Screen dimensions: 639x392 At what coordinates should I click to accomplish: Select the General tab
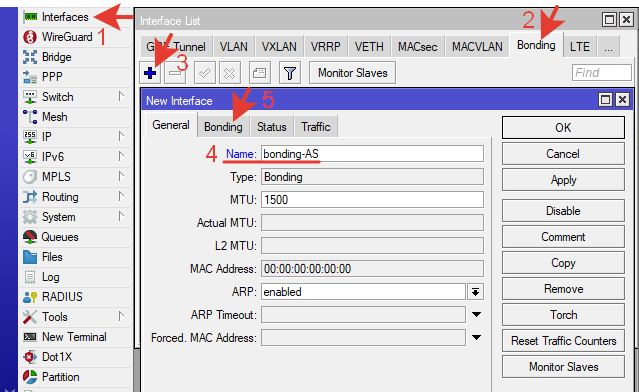tap(171, 125)
